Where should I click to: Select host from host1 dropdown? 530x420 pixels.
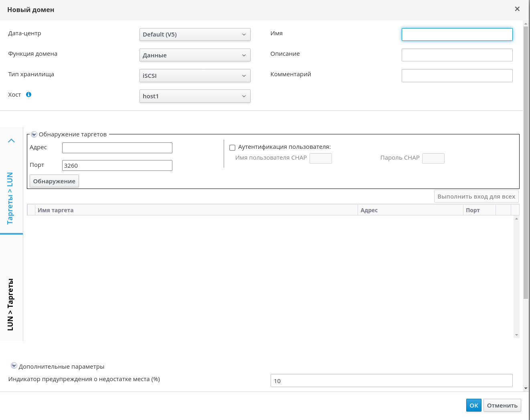195,96
